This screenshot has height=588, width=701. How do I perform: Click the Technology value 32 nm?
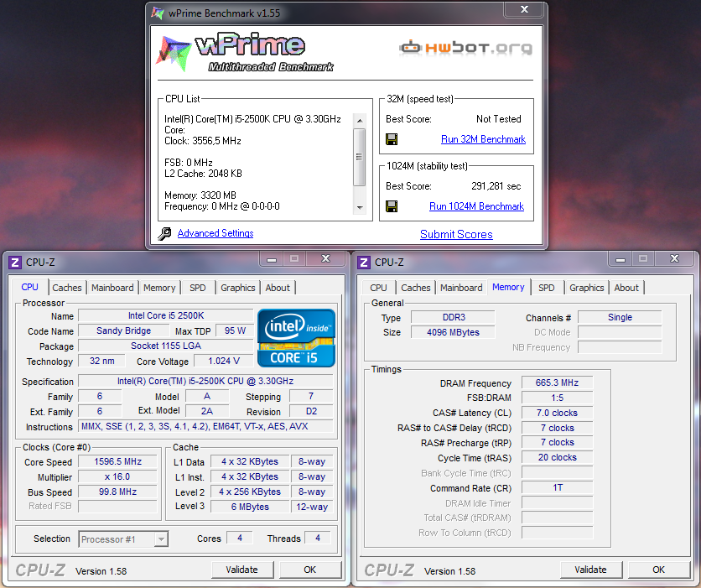(102, 361)
